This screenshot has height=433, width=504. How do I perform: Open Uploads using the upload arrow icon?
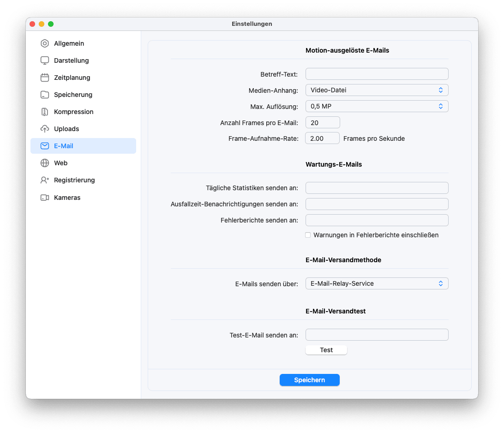coord(45,129)
